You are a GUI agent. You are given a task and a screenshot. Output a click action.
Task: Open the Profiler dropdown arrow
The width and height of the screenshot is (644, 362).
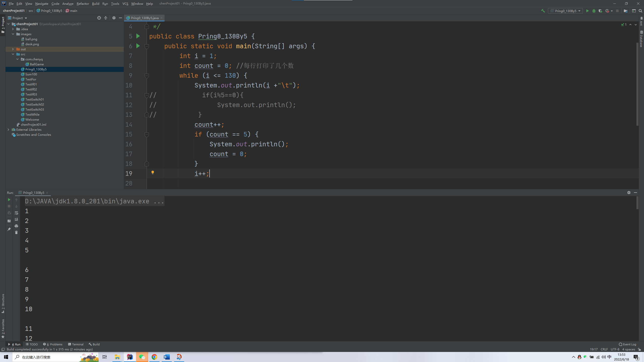point(612,11)
